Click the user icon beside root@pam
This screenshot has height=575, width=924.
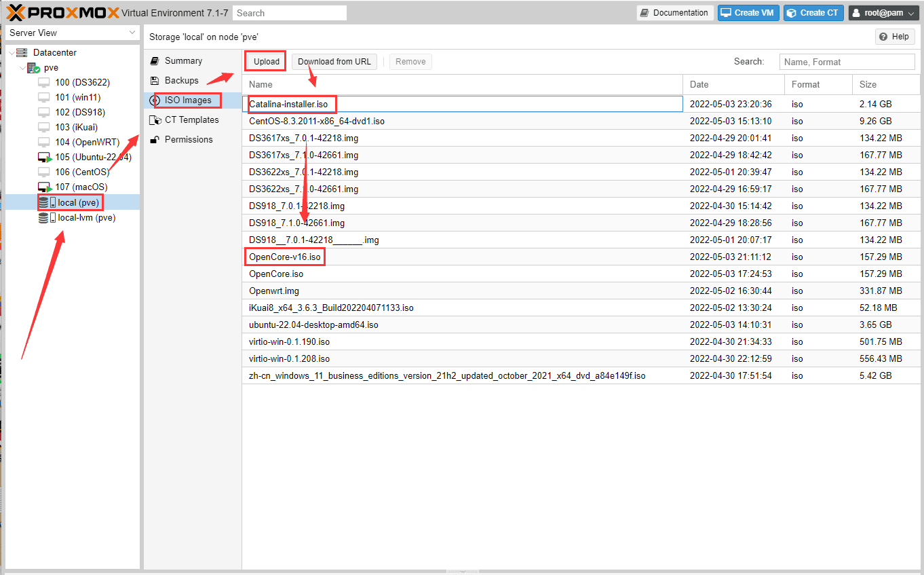(x=857, y=13)
